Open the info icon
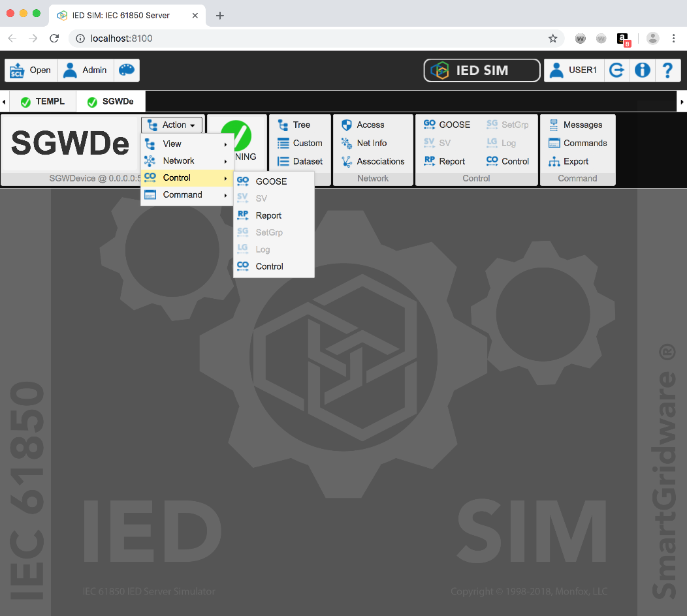This screenshot has width=687, height=616. [643, 70]
